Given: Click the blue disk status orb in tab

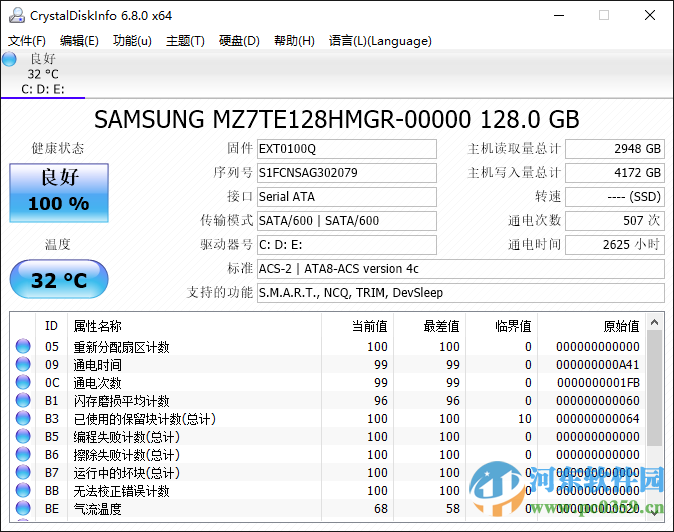Looking at the screenshot, I should pos(9,59).
